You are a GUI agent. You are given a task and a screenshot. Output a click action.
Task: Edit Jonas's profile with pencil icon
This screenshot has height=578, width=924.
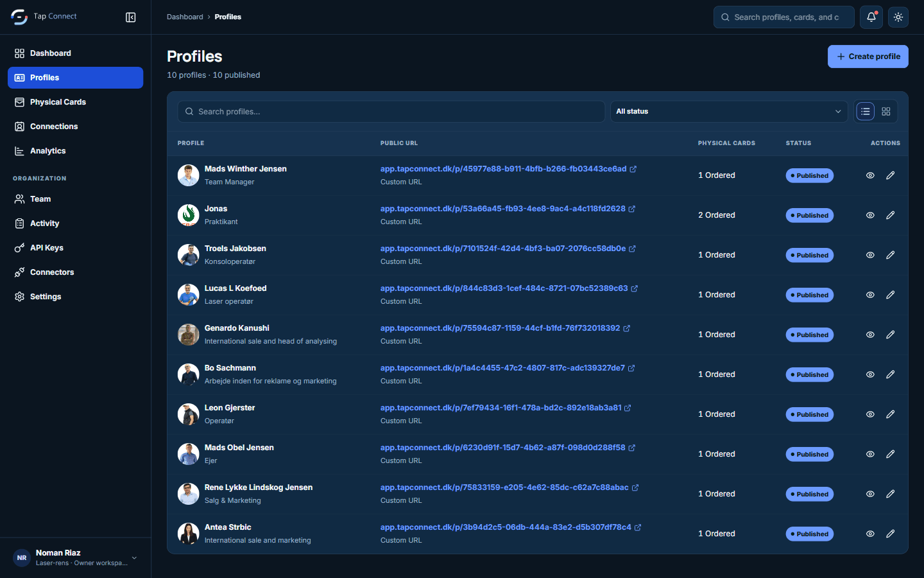(x=891, y=215)
